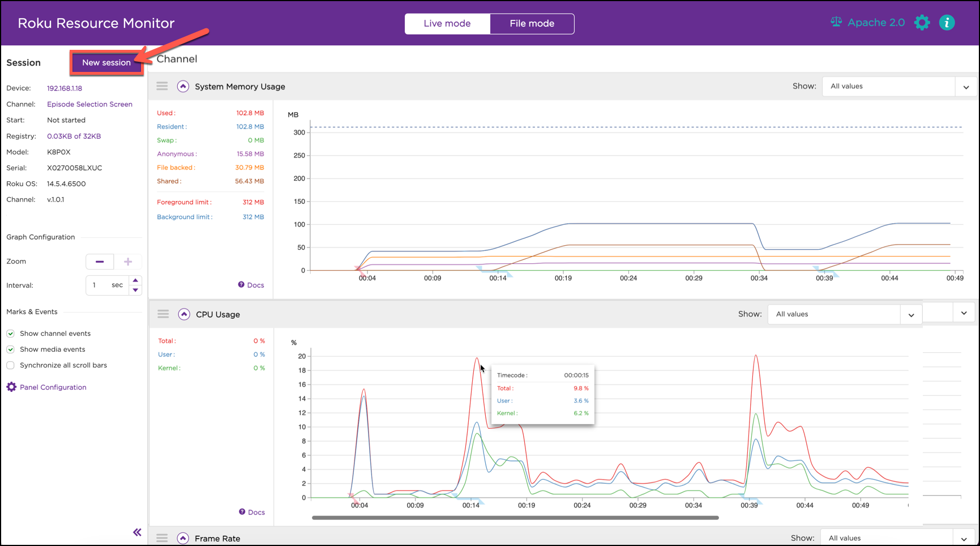Screen dimensions: 980x546
Task: Switch to File mode
Action: coord(532,23)
